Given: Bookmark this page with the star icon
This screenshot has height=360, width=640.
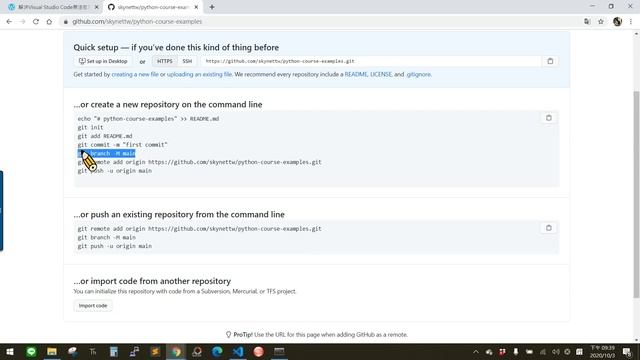Looking at the screenshot, I should click(601, 22).
